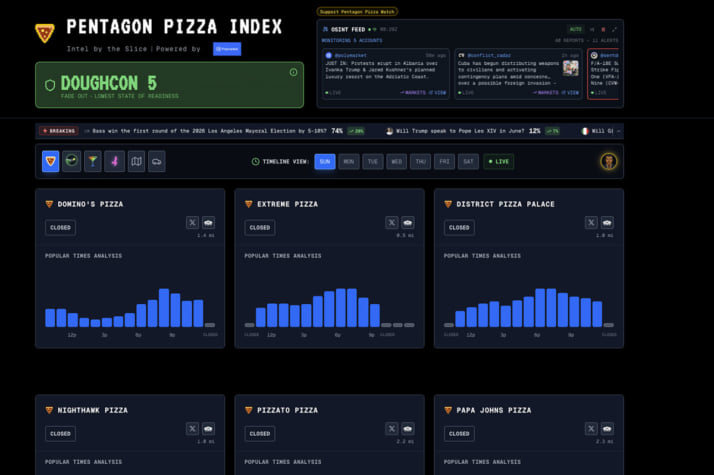Click the Pentagon Pizza Index pizza logo
The image size is (714, 475).
(45, 33)
